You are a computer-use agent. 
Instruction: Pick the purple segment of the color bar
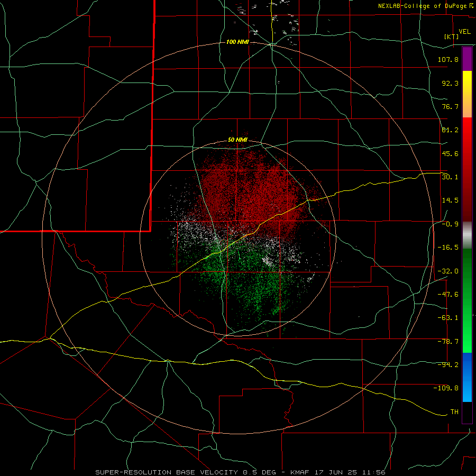point(467,59)
